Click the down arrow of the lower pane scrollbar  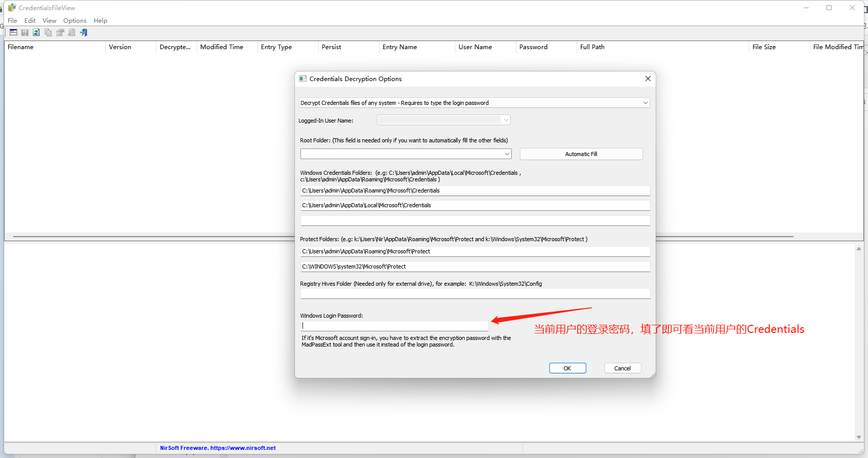[x=858, y=437]
